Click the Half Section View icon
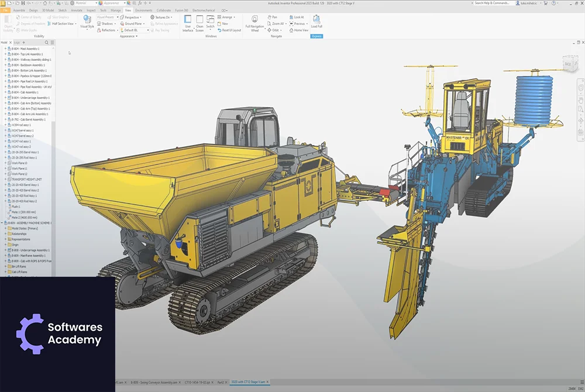The width and height of the screenshot is (585, 392). pos(49,23)
